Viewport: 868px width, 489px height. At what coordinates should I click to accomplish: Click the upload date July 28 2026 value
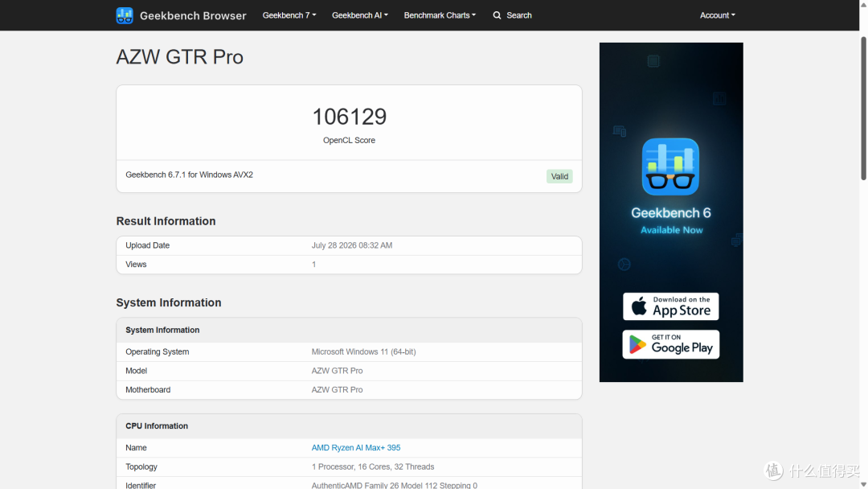[x=352, y=245]
